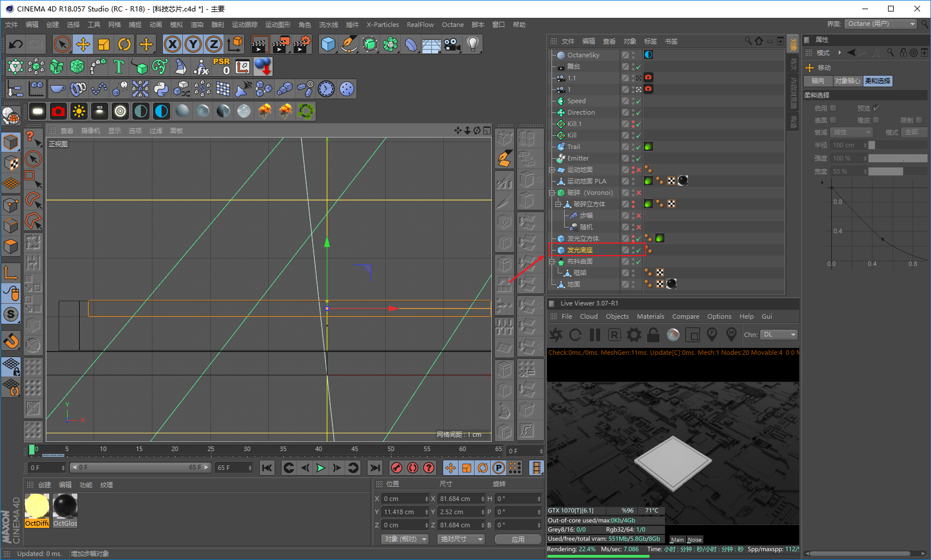Select the OctGlos material thumbnail
Screen dimensions: 931x560
click(x=65, y=510)
